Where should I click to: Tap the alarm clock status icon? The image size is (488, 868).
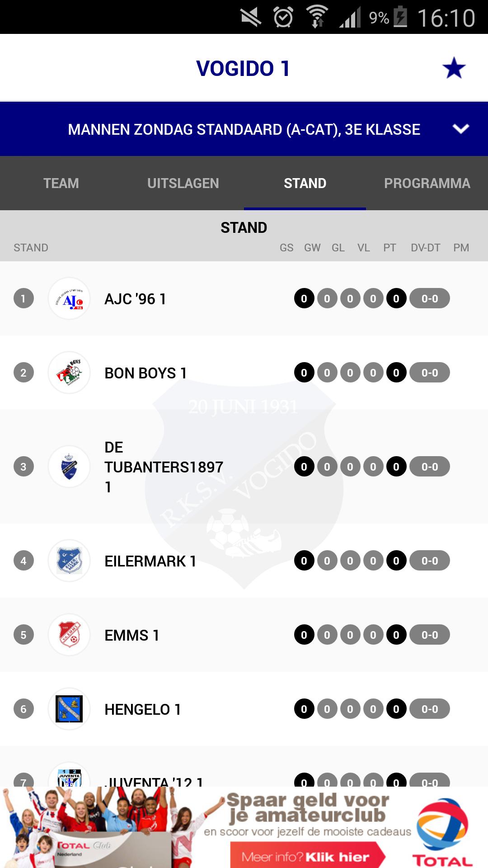click(283, 18)
